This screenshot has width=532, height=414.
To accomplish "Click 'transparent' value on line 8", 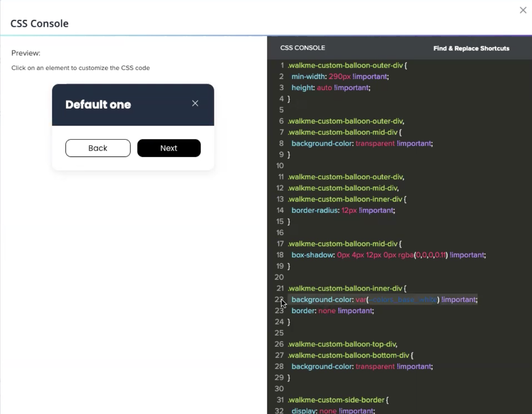I will pyautogui.click(x=375, y=144).
